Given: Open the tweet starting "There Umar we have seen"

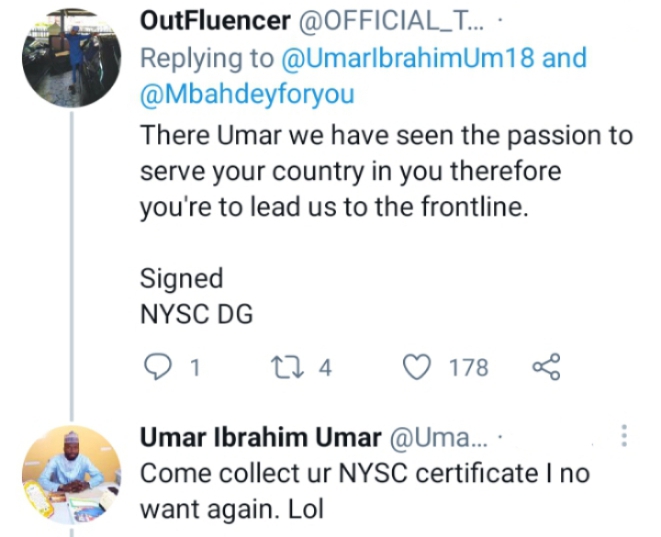Looking at the screenshot, I should (386, 168).
